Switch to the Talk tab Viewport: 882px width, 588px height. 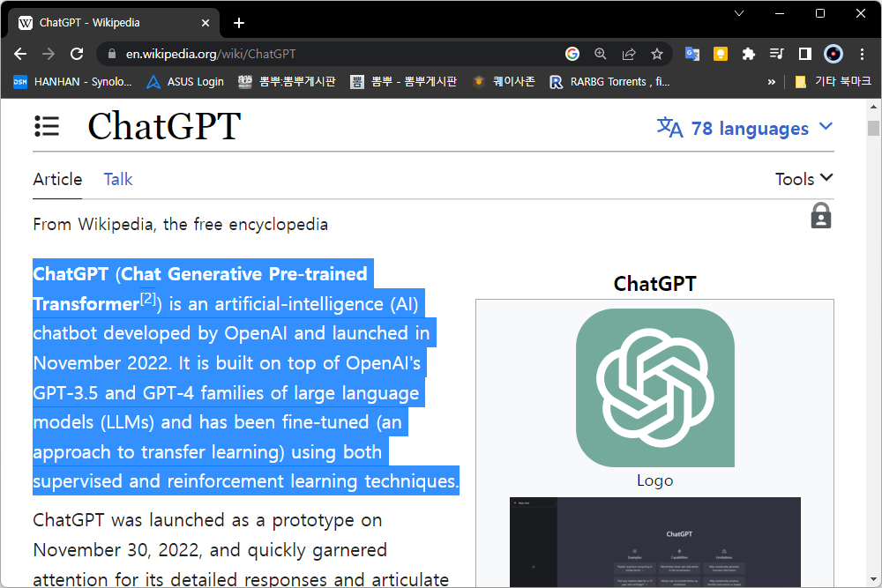118,179
